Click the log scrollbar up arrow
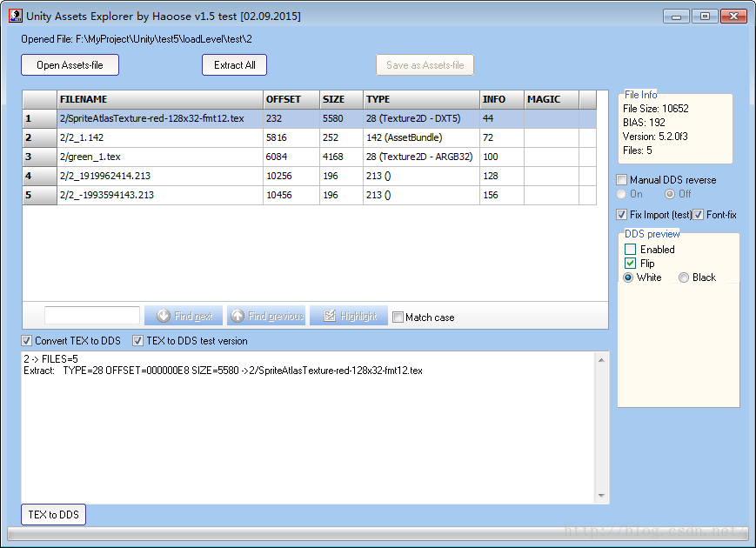This screenshot has height=548, width=756. 601,360
